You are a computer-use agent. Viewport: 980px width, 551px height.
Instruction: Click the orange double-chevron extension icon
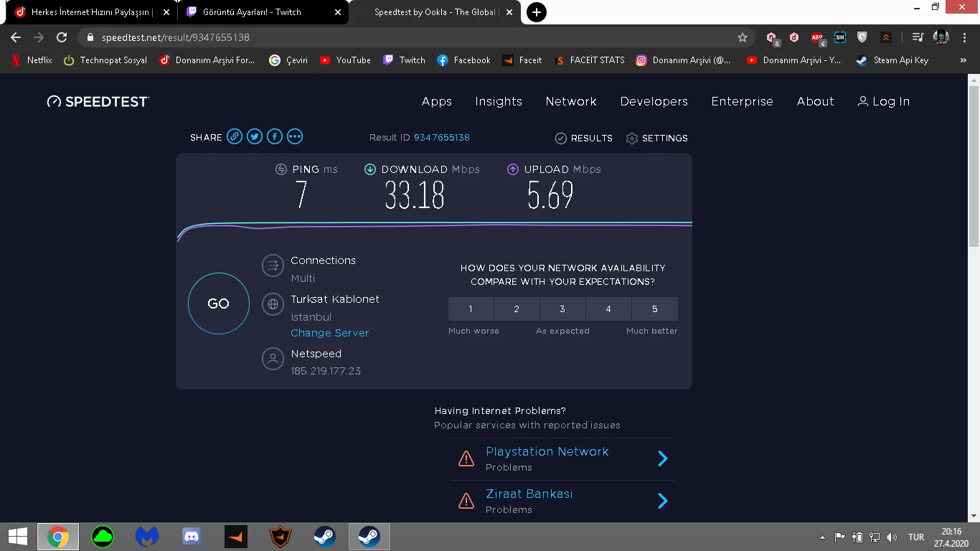(886, 37)
